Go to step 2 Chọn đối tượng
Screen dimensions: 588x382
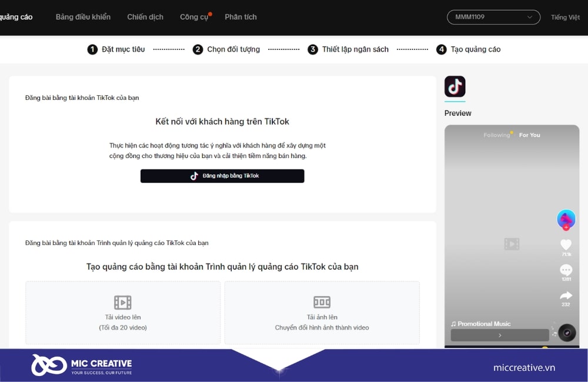click(226, 49)
